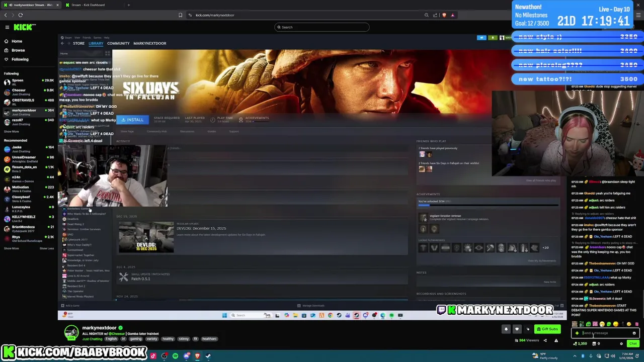Click the Kick search field
This screenshot has height=362, width=644.
coord(322,27)
